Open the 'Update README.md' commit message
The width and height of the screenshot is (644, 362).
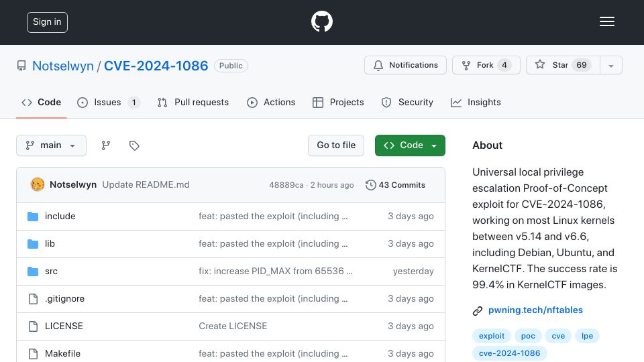[x=146, y=185]
